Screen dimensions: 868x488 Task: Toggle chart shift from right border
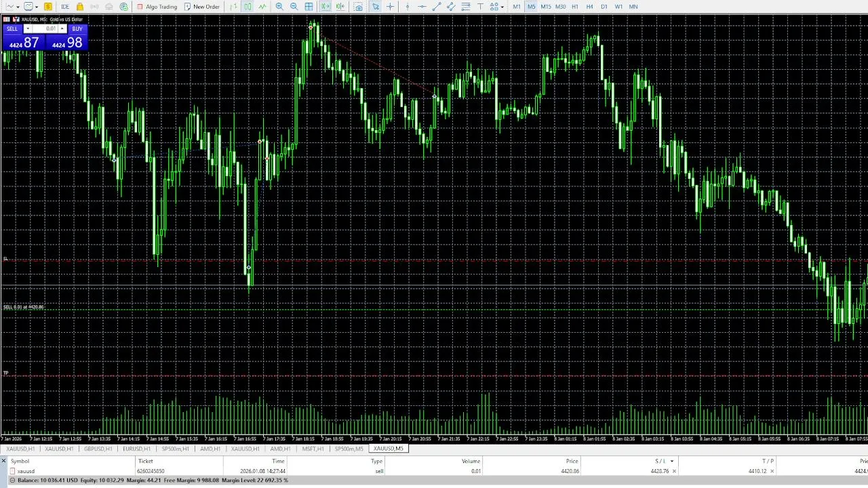click(340, 7)
